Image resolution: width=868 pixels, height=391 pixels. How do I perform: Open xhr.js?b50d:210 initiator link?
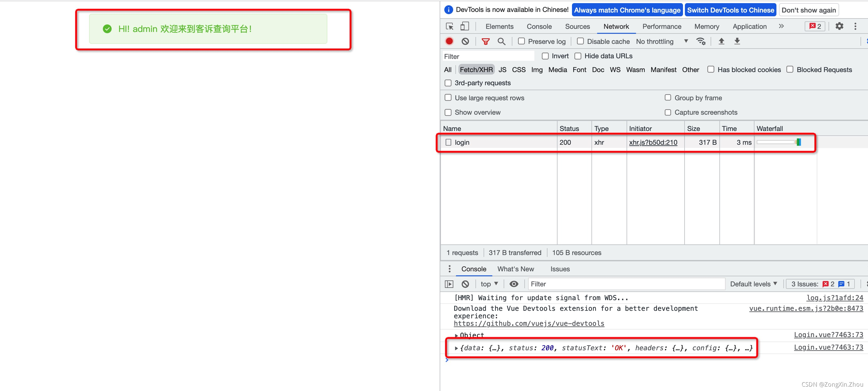(653, 142)
